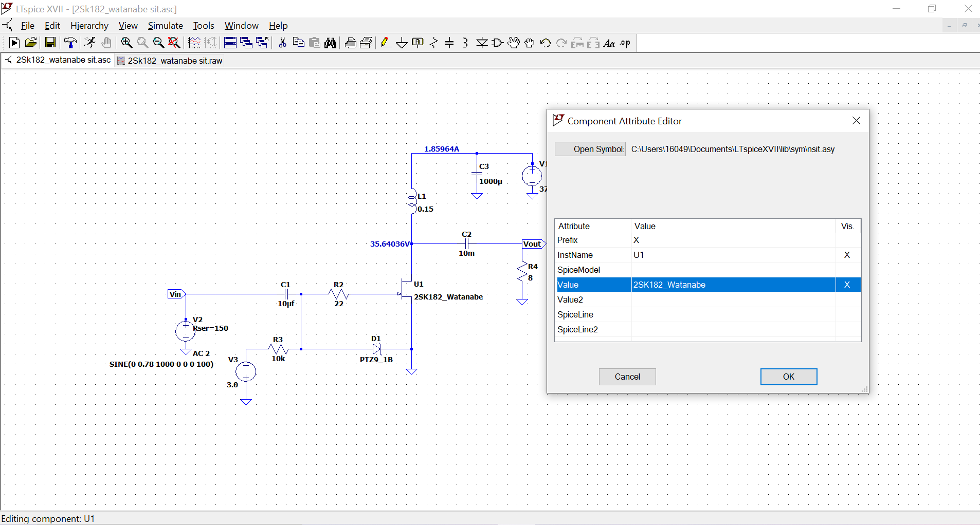
Task: Open the Simulate menu
Action: click(166, 26)
